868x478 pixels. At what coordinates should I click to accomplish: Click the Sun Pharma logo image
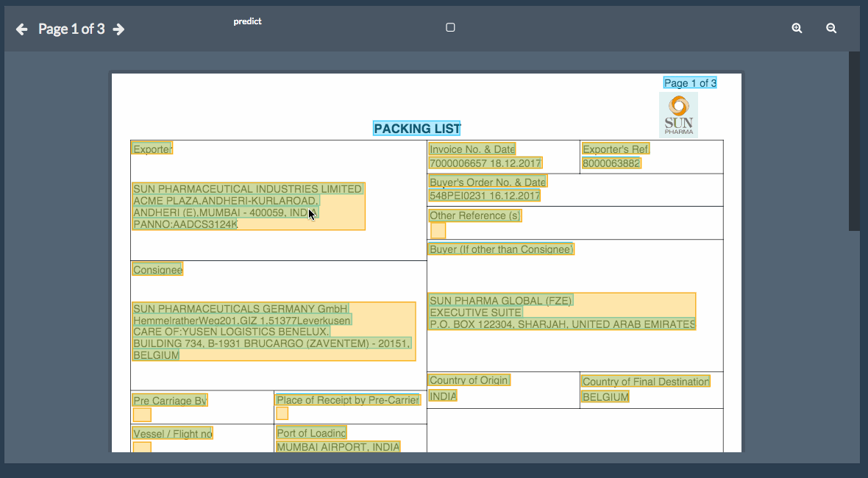[x=679, y=115]
